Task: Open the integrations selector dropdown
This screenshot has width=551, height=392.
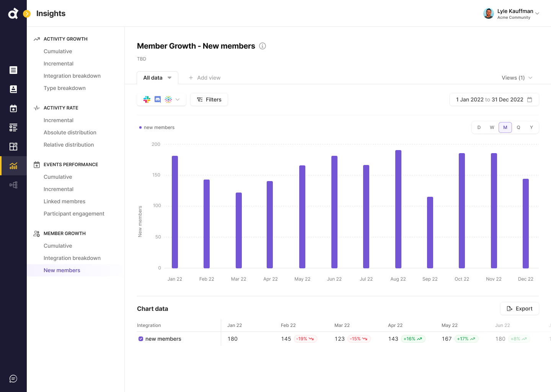Action: [x=161, y=100]
